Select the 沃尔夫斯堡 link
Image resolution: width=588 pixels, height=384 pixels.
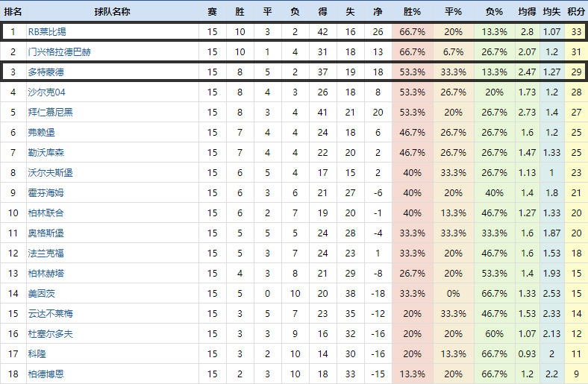[x=50, y=172]
